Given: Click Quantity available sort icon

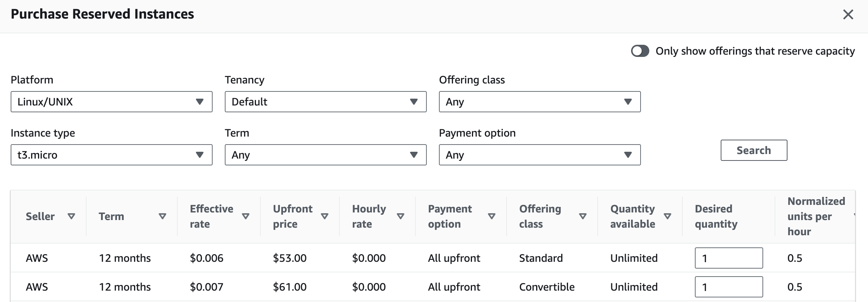Looking at the screenshot, I should [x=667, y=216].
